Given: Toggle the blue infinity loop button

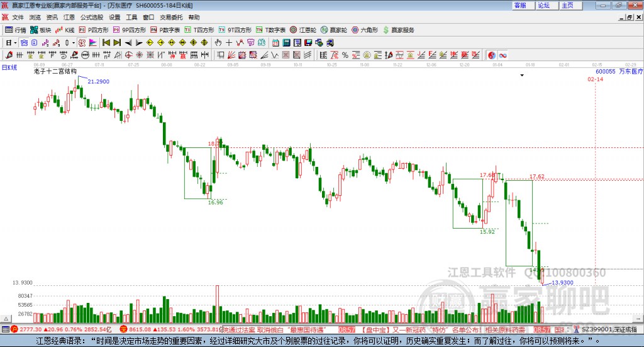Looking at the screenshot, I should [502, 55].
